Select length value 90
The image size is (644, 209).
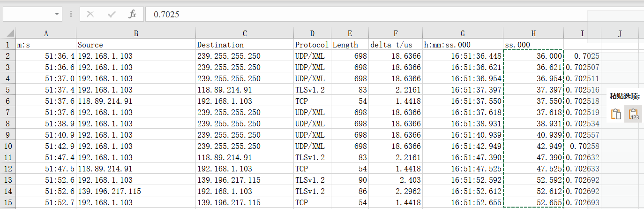click(x=350, y=180)
